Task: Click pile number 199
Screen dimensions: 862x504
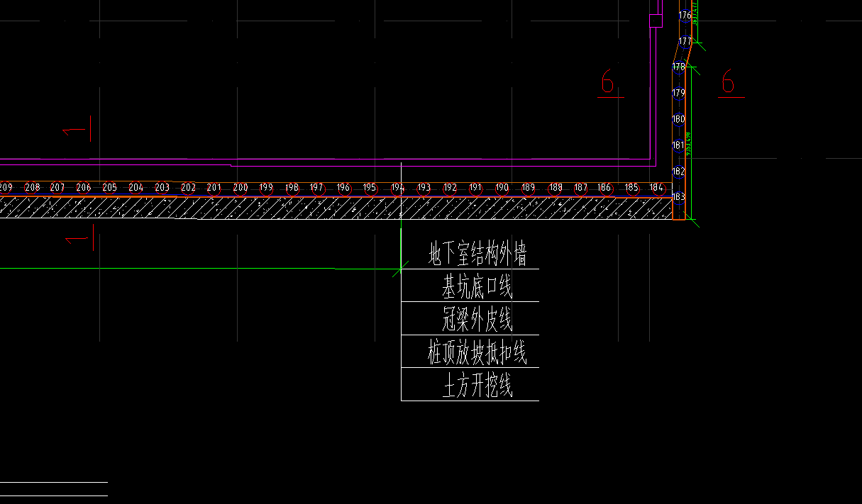Action: pyautogui.click(x=265, y=188)
